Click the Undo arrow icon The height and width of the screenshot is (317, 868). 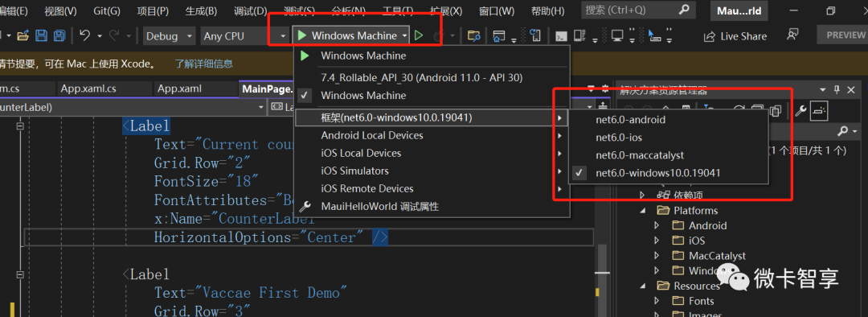[x=84, y=35]
